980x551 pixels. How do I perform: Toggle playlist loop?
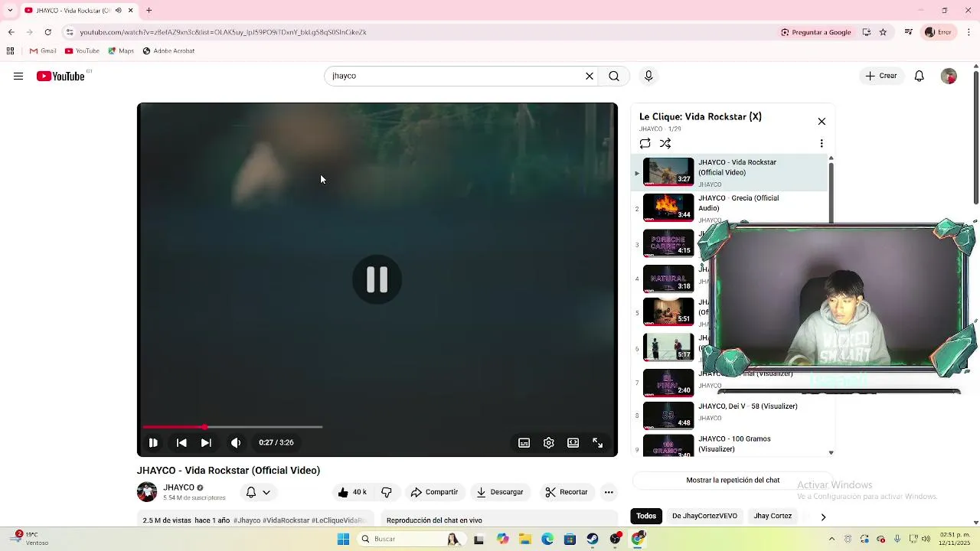645,143
